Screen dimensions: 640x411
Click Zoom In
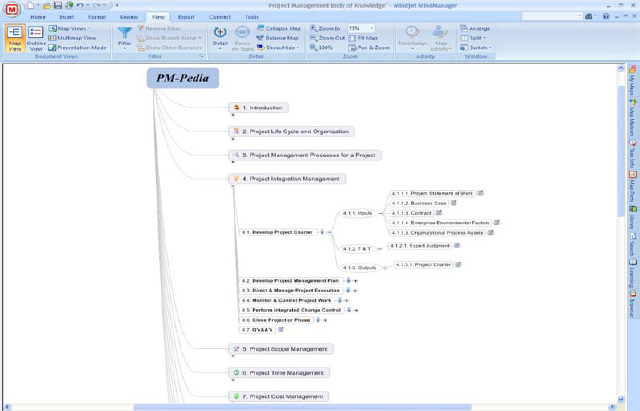pyautogui.click(x=325, y=29)
